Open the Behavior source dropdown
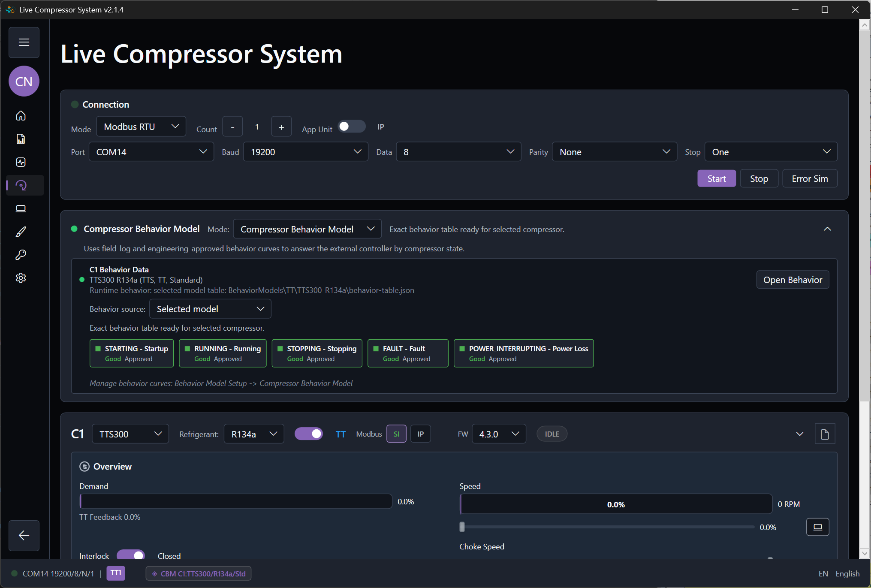Image resolution: width=871 pixels, height=588 pixels. [x=210, y=309]
